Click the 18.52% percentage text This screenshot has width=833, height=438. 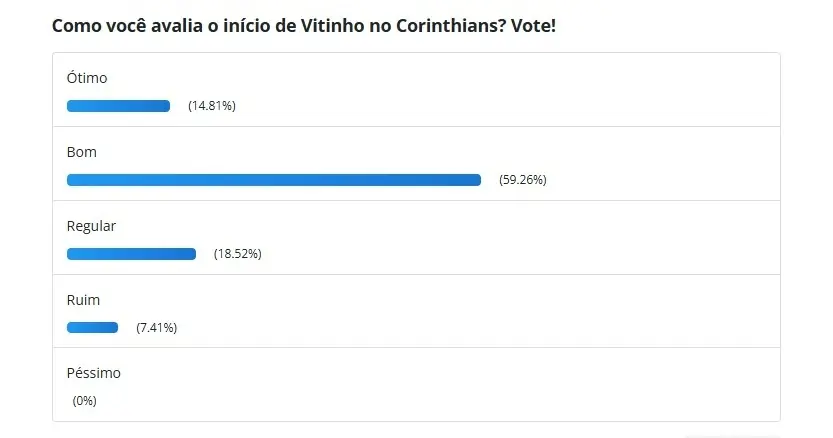coord(238,254)
